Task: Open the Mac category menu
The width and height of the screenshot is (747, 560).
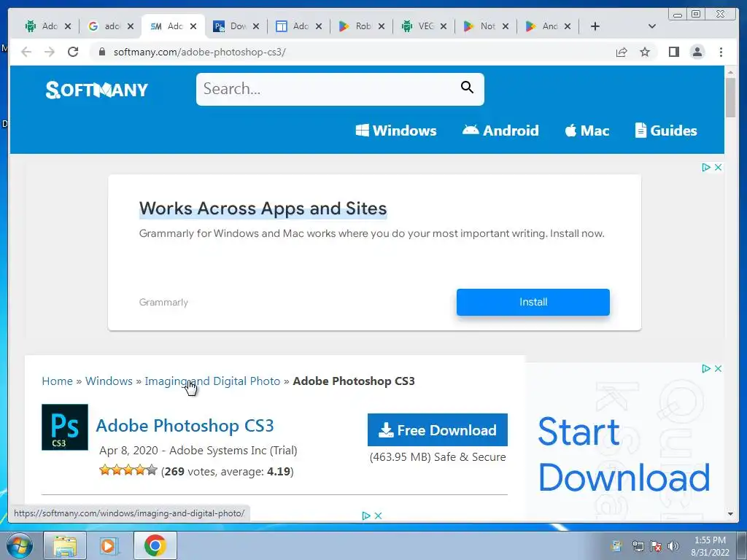Action: click(x=587, y=131)
